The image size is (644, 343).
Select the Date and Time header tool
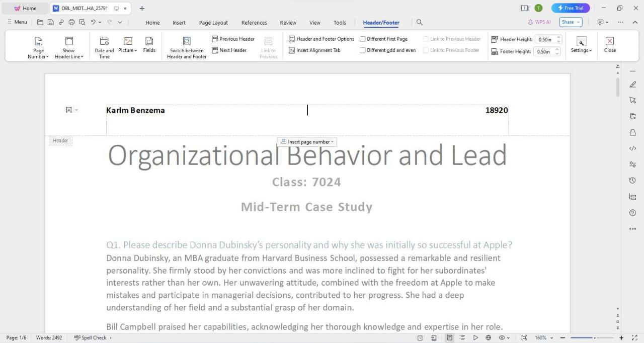pyautogui.click(x=104, y=45)
